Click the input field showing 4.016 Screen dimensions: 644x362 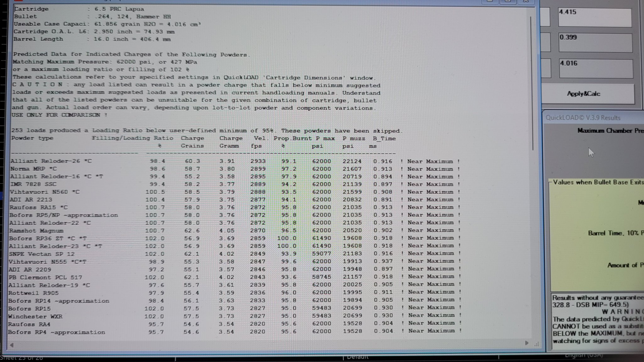click(x=596, y=69)
